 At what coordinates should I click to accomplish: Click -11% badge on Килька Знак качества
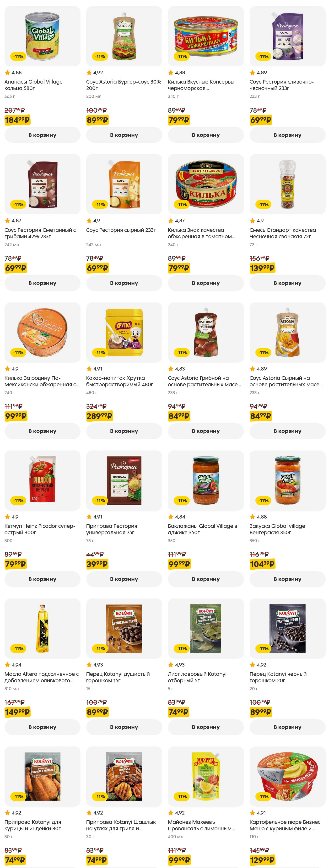click(182, 205)
